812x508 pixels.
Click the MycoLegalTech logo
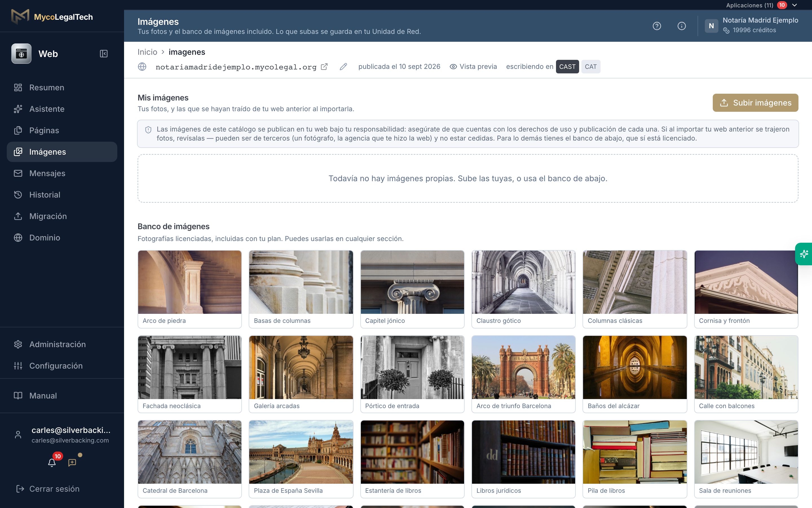(52, 17)
